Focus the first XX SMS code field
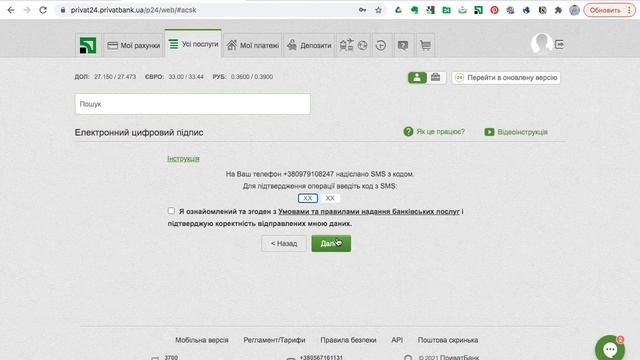 (x=308, y=198)
